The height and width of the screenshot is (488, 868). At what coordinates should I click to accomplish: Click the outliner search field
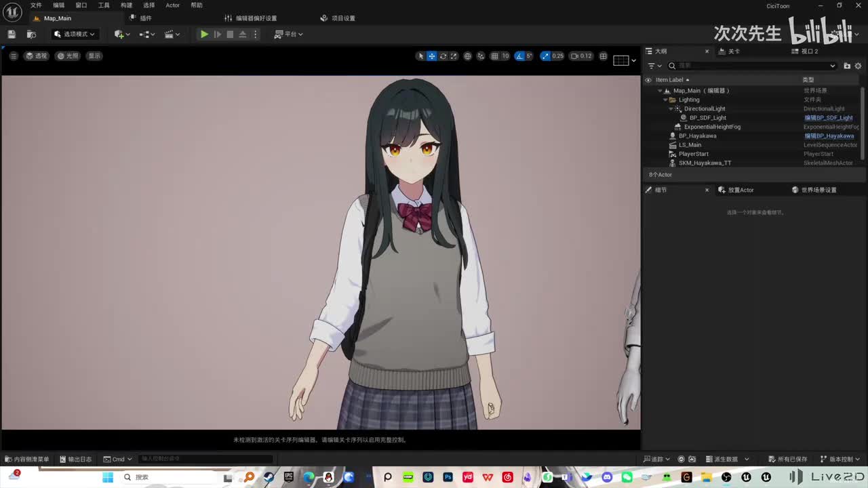[752, 66]
